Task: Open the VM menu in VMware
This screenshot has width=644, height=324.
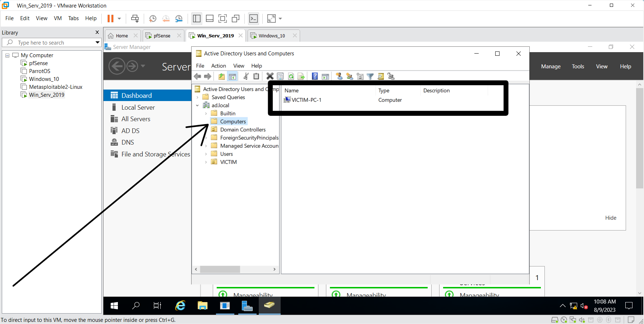Action: pyautogui.click(x=58, y=18)
